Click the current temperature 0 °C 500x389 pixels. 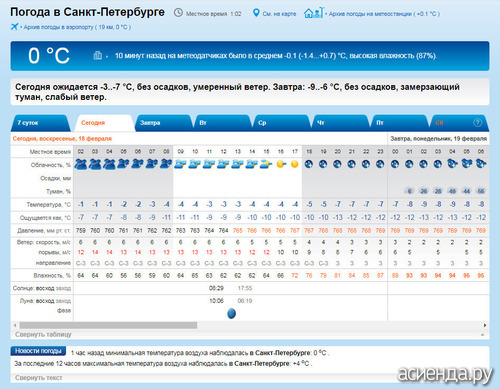pos(49,55)
